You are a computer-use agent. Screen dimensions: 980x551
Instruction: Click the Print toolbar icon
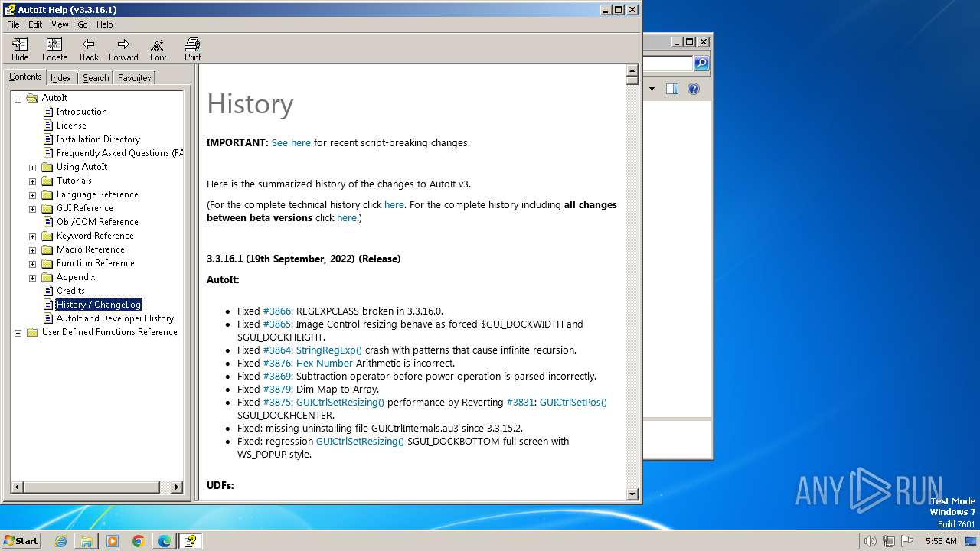coord(192,49)
